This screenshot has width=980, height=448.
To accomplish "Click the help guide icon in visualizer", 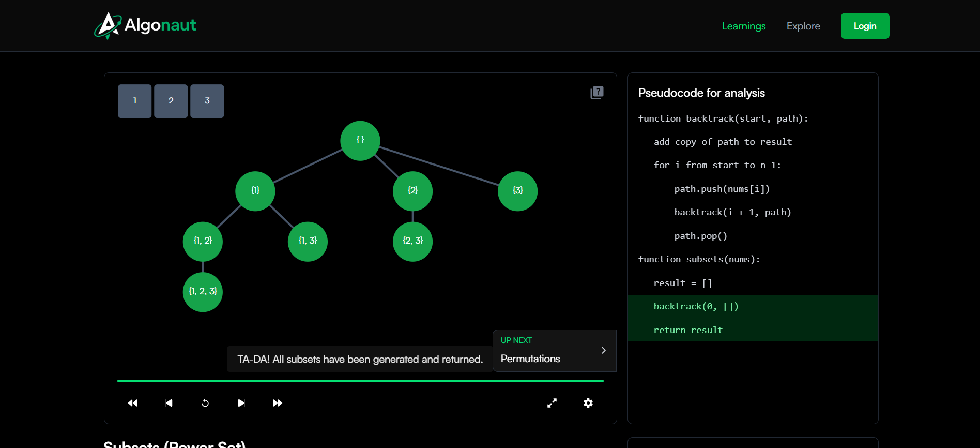I will 597,93.
